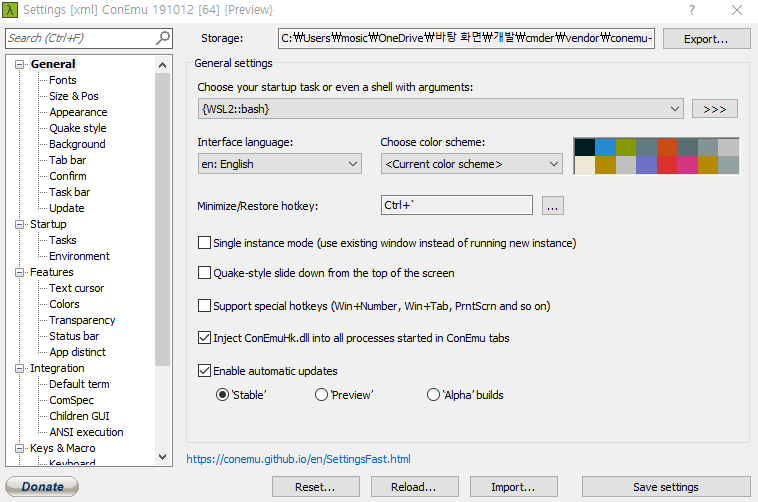
Task: Click the magenta swatch in palette
Action: point(687,165)
